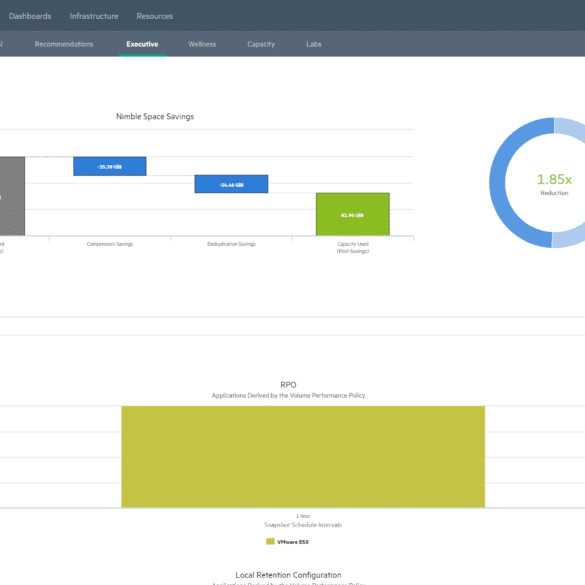Select the Executive tab
The width and height of the screenshot is (585, 585).
(142, 44)
